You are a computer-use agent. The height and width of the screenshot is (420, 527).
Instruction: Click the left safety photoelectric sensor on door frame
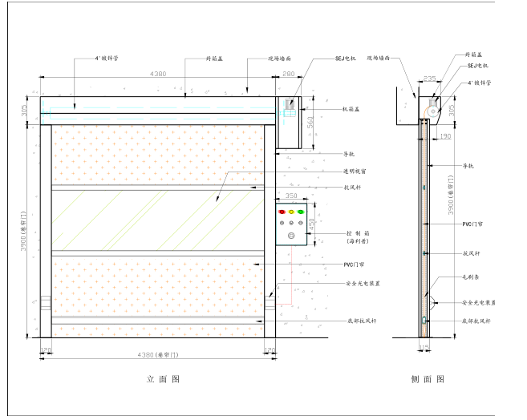(x=45, y=303)
